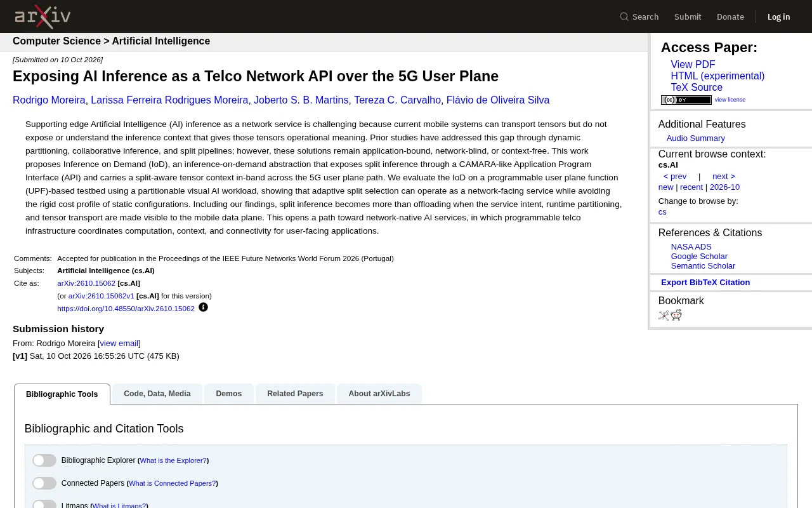The height and width of the screenshot is (508, 812).
Task: Go to next paper with next >
Action: pos(724,177)
